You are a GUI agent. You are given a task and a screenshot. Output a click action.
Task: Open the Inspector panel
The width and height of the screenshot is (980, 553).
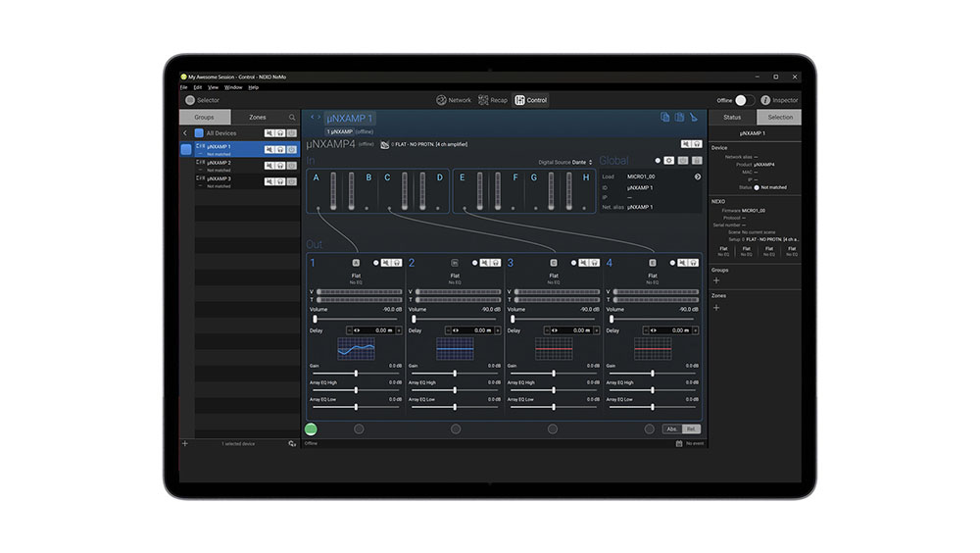(x=779, y=100)
